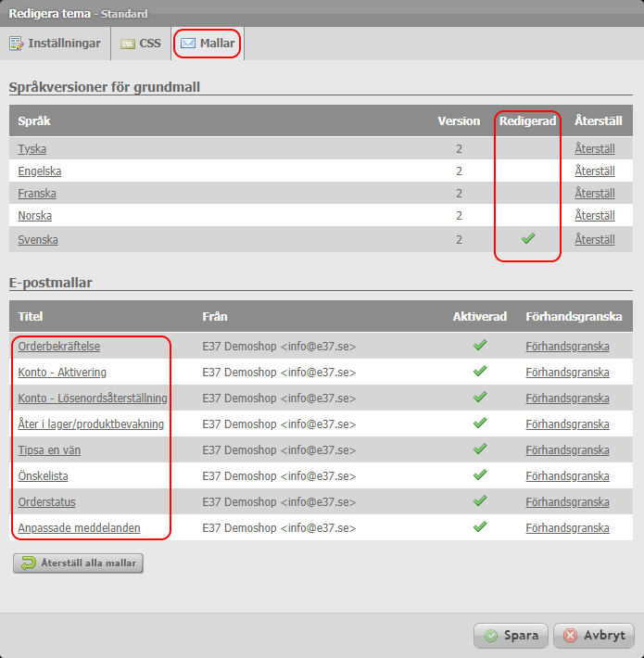Screen dimensions: 644x658
Task: Click Förhandsgranska for Tipsa en vän
Action: pos(567,449)
